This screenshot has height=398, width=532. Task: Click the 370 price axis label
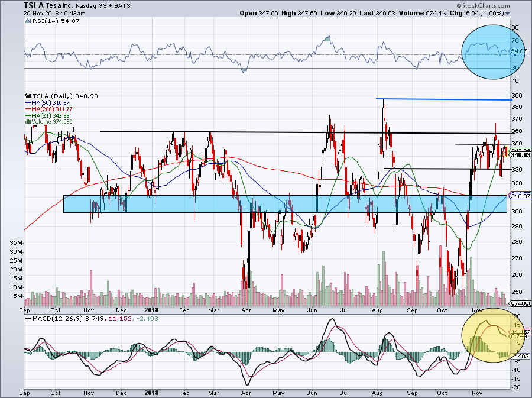point(517,119)
